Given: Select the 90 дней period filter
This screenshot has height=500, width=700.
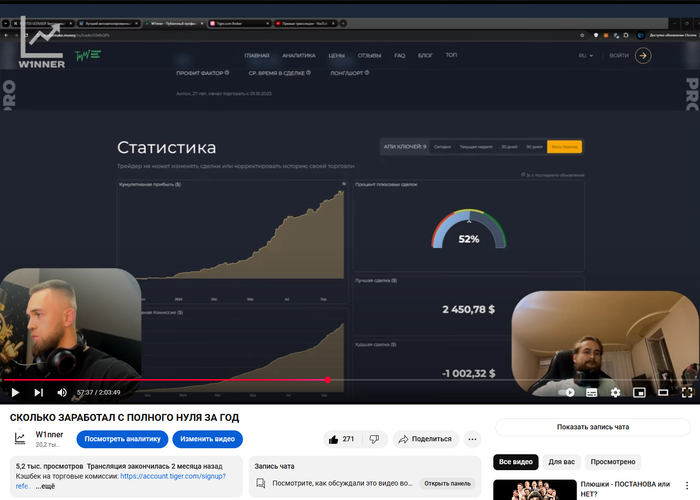Looking at the screenshot, I should pyautogui.click(x=534, y=146).
